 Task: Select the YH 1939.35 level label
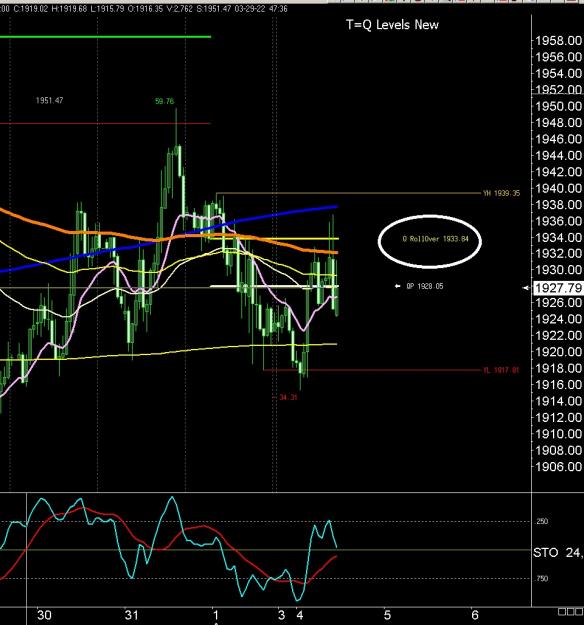coord(501,193)
